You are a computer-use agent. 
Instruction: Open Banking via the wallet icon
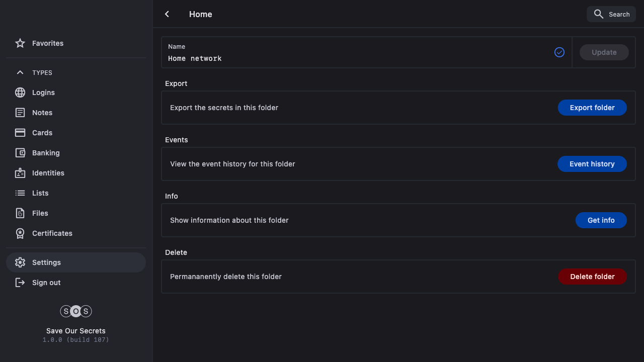[20, 153]
